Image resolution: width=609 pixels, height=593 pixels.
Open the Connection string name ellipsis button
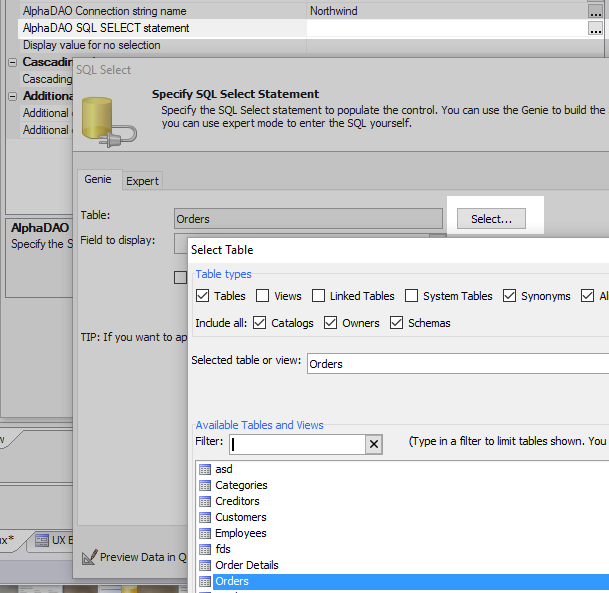pos(595,11)
